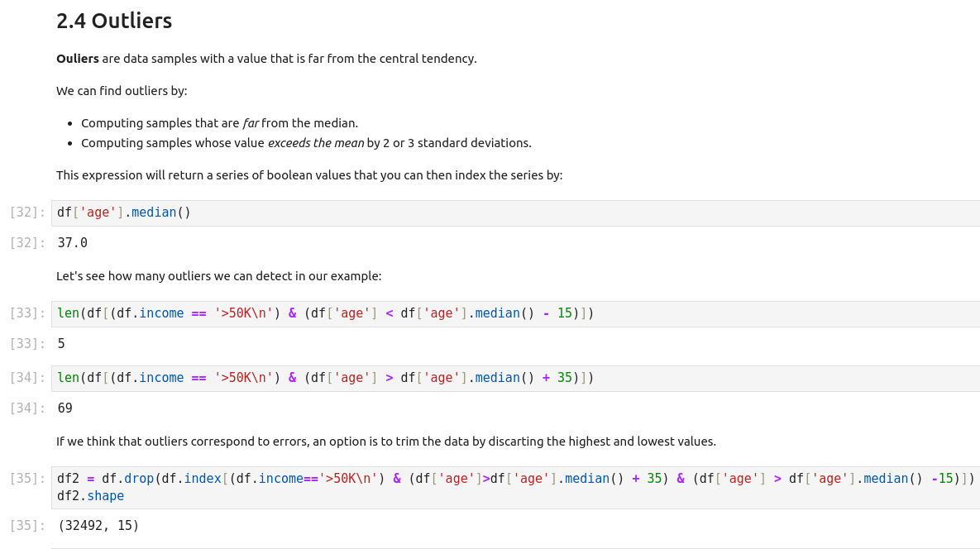The height and width of the screenshot is (549, 980).
Task: Select the input prompt of cell 32
Action: [27, 212]
